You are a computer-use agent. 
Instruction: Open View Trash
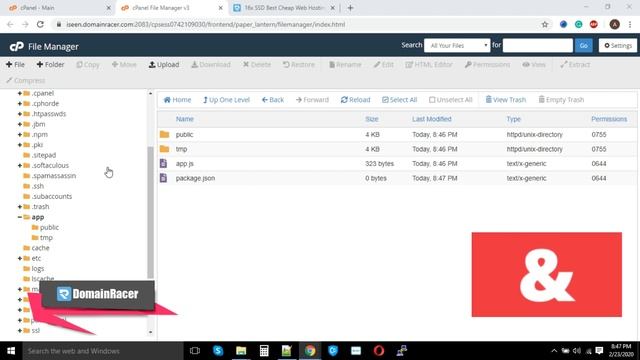point(505,100)
